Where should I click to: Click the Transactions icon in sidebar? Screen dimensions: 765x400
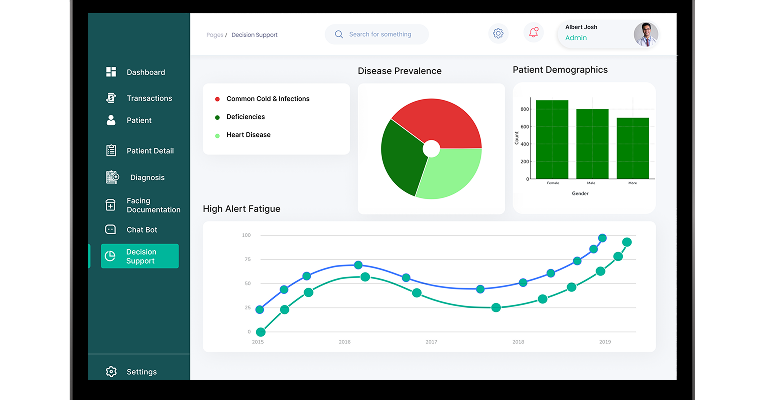[x=111, y=98]
